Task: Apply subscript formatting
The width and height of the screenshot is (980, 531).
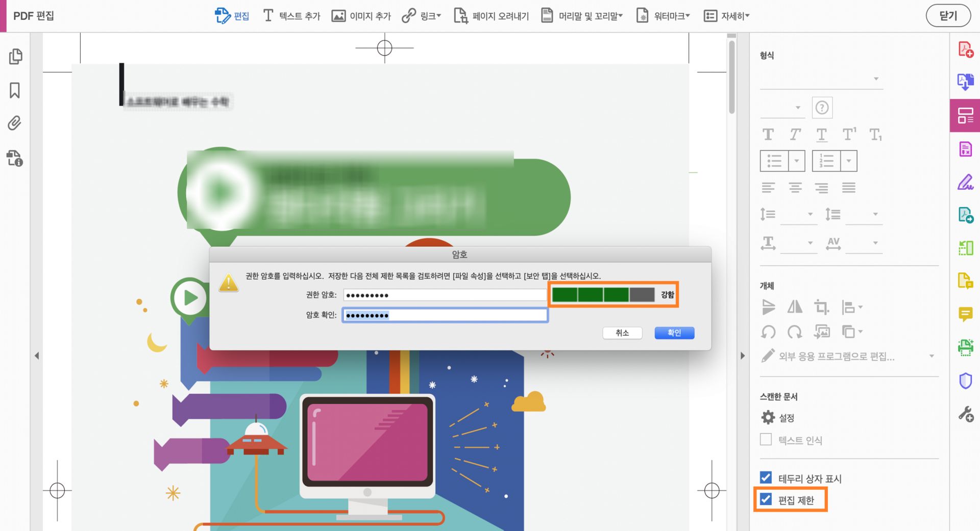Action: pos(876,135)
